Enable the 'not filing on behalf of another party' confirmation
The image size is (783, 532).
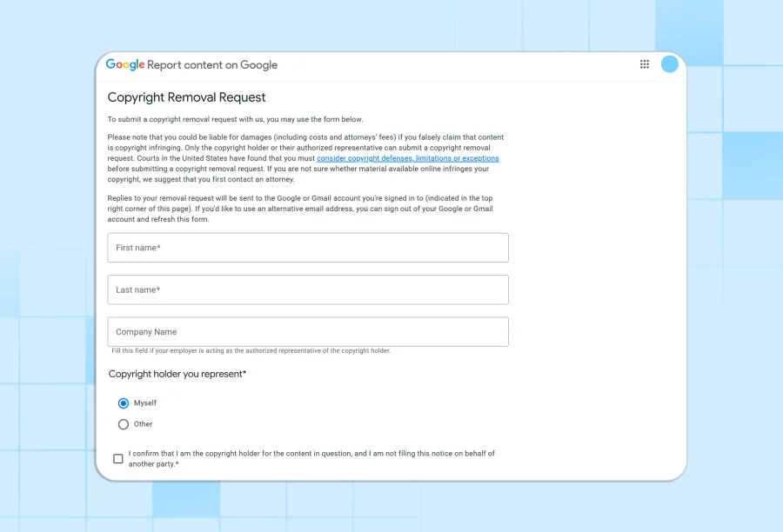(118, 458)
